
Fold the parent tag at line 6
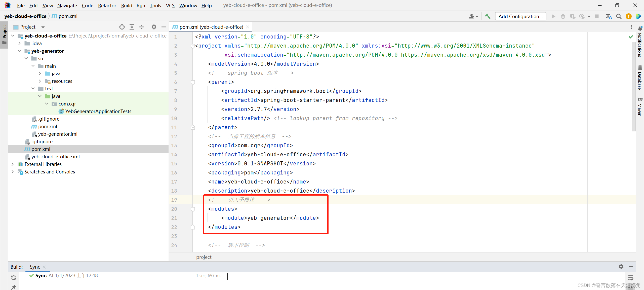(x=193, y=82)
